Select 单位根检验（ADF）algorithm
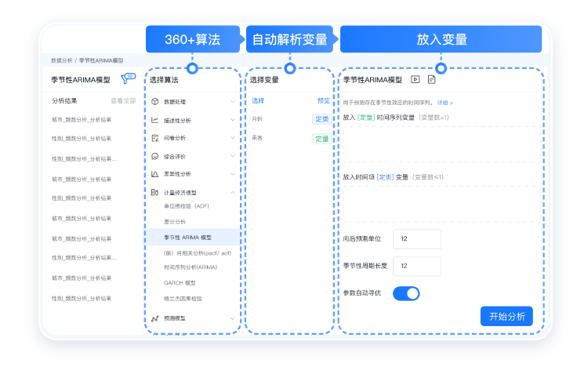Viewport: 588px width, 381px height. [187, 206]
